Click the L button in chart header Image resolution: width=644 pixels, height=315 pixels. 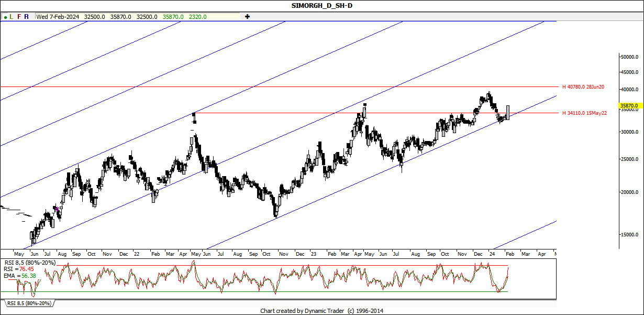click(11, 17)
